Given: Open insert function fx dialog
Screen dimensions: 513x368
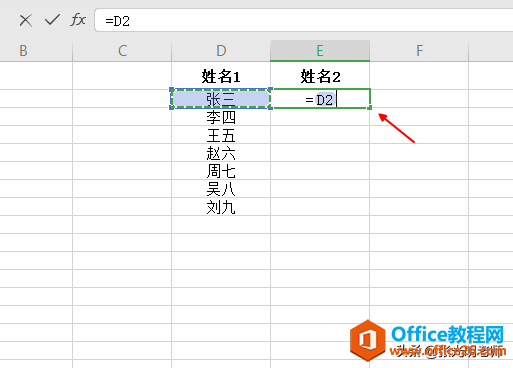Looking at the screenshot, I should 78,20.
